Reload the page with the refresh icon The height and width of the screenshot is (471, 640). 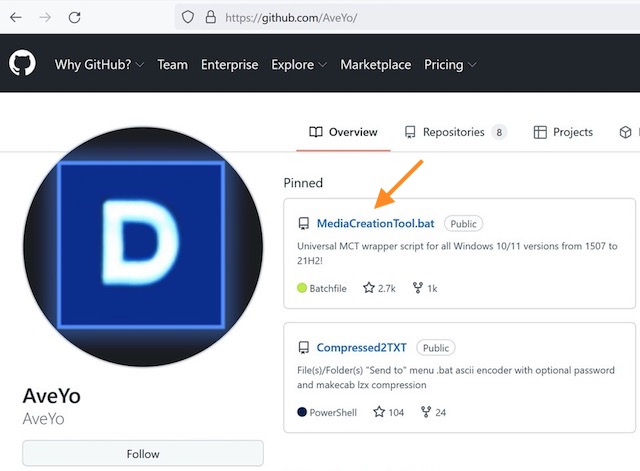click(76, 17)
